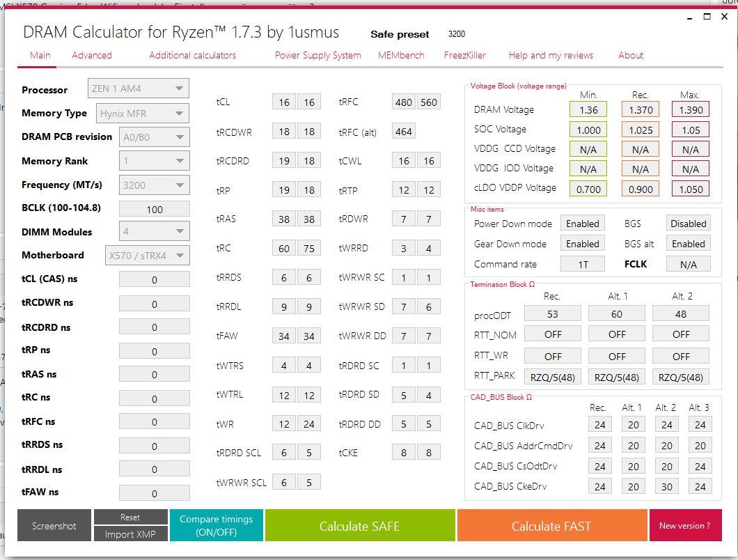Image resolution: width=738 pixels, height=560 pixels.
Task: Click the tRAS ns input field
Action: pos(155,374)
